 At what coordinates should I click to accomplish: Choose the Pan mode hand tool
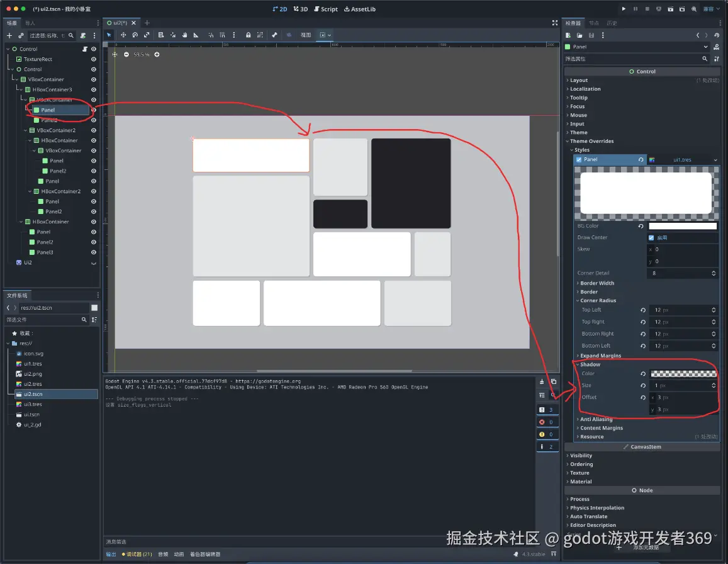click(185, 35)
